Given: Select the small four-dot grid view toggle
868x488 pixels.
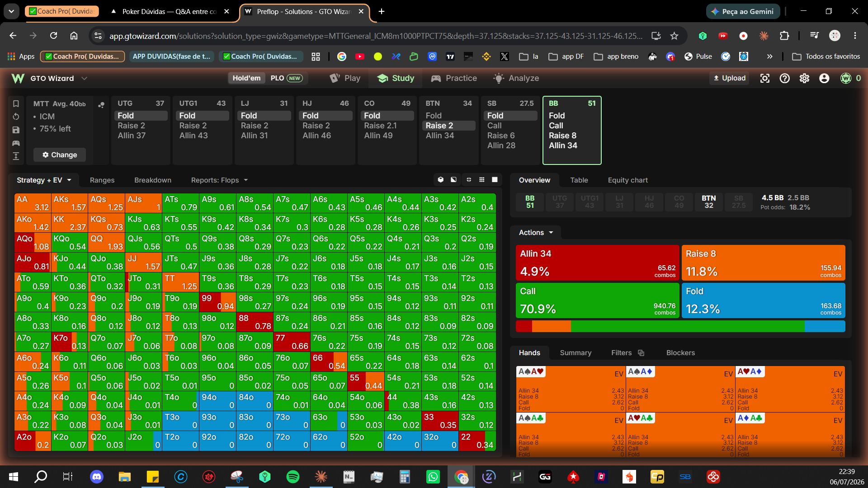Looking at the screenshot, I should click(x=469, y=180).
